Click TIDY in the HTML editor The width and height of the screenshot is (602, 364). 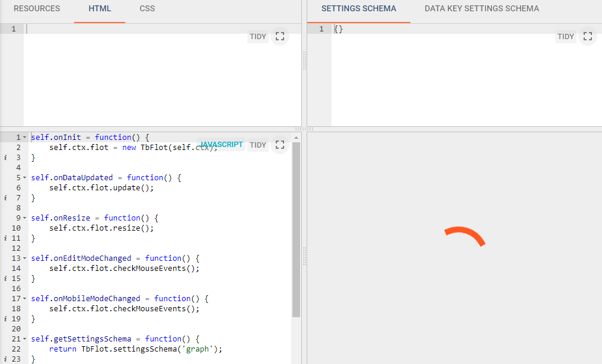(x=258, y=36)
